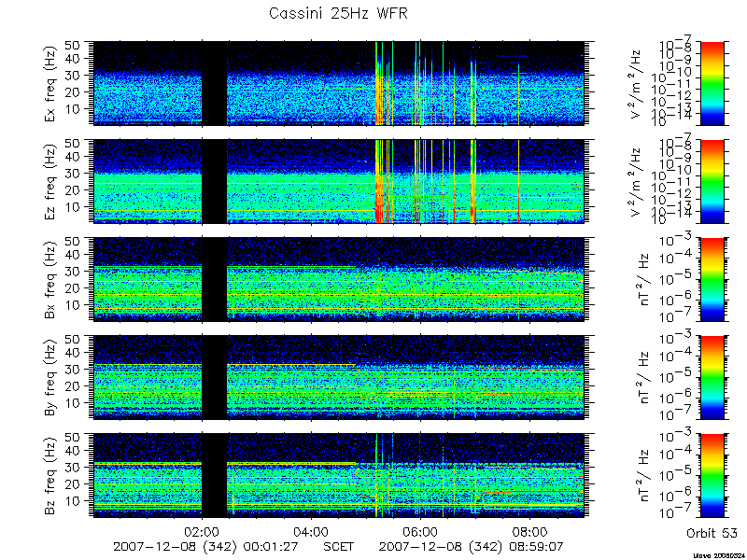Select the By spectrogram panel
The height and width of the screenshot is (560, 747).
point(338,377)
